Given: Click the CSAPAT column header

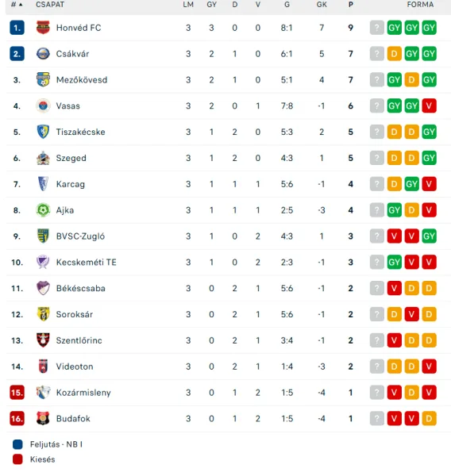Looking at the screenshot, I should click(50, 5).
